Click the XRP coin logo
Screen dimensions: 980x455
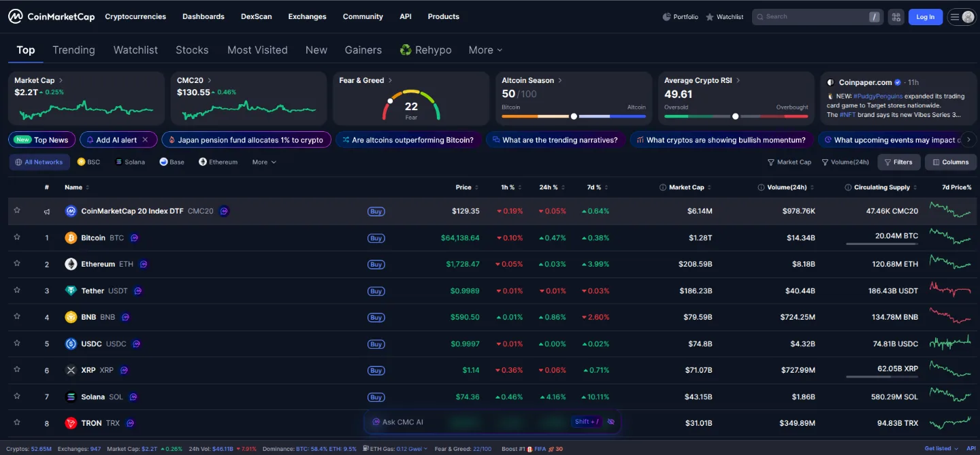tap(71, 370)
